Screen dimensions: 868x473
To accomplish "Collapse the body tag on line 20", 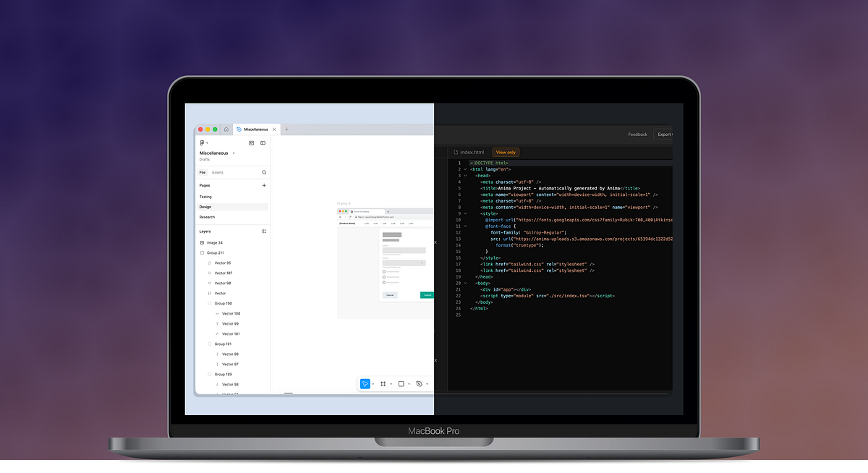I will click(x=465, y=283).
